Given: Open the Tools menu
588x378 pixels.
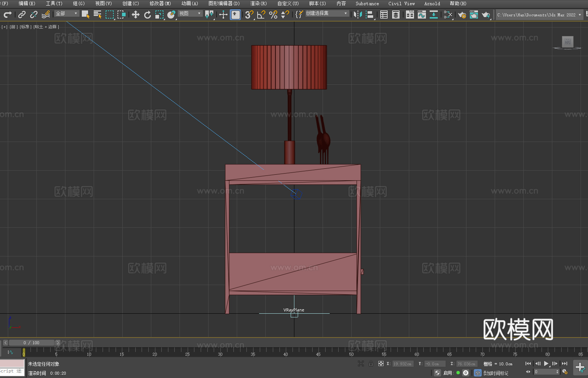Looking at the screenshot, I should (54, 3).
